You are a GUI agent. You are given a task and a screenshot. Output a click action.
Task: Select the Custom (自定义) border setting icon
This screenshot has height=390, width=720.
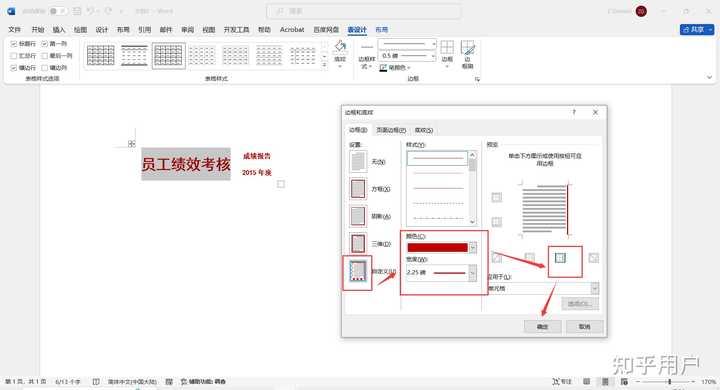(x=357, y=271)
